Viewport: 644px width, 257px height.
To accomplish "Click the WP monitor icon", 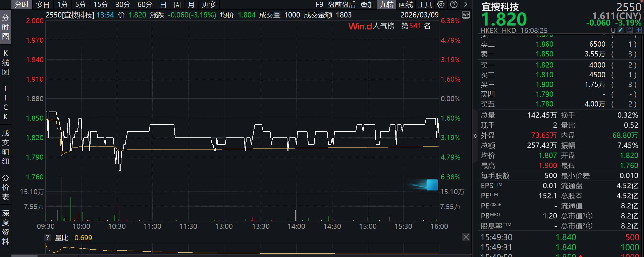I will [466, 15].
